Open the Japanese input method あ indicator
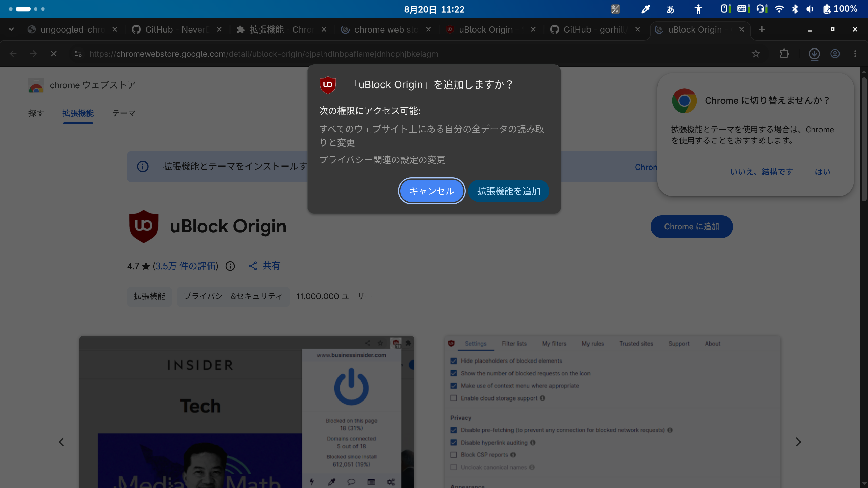The width and height of the screenshot is (868, 488). [x=670, y=9]
